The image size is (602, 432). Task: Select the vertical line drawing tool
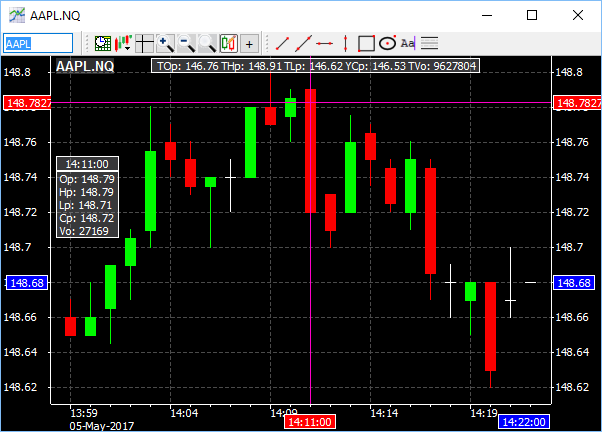coord(345,43)
